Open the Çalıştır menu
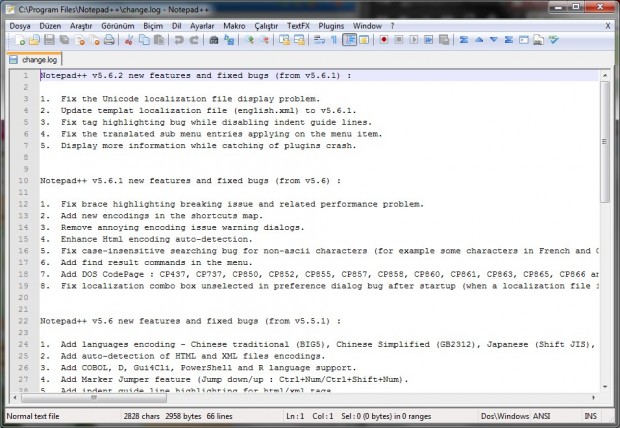 pos(266,26)
